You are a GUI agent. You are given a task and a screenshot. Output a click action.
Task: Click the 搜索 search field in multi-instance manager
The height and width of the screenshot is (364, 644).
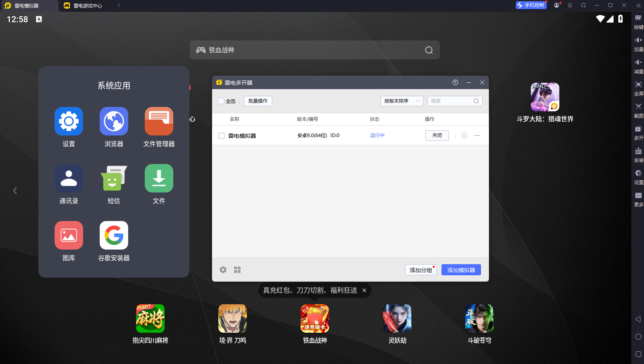[451, 101]
